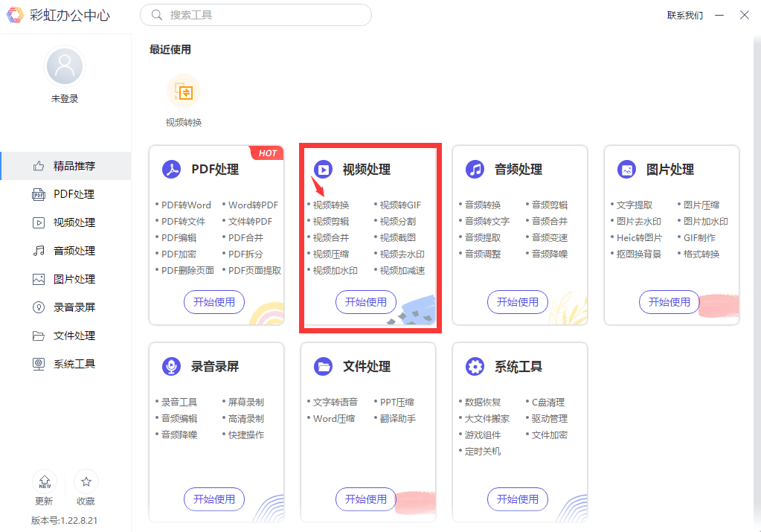Image resolution: width=761 pixels, height=532 pixels.
Task: Click the 视频处理 play icon
Action: point(323,169)
